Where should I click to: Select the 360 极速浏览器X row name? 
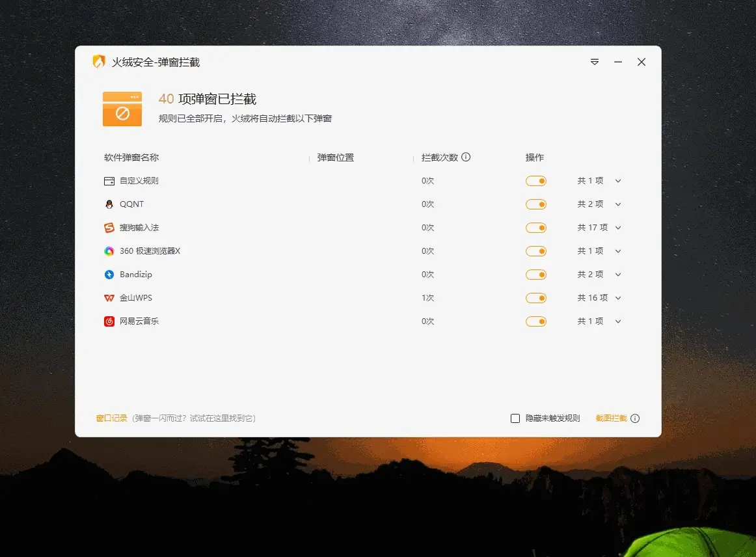pyautogui.click(x=150, y=251)
